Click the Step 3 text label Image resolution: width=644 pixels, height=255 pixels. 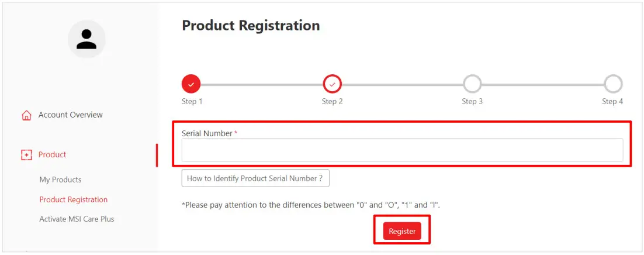472,102
